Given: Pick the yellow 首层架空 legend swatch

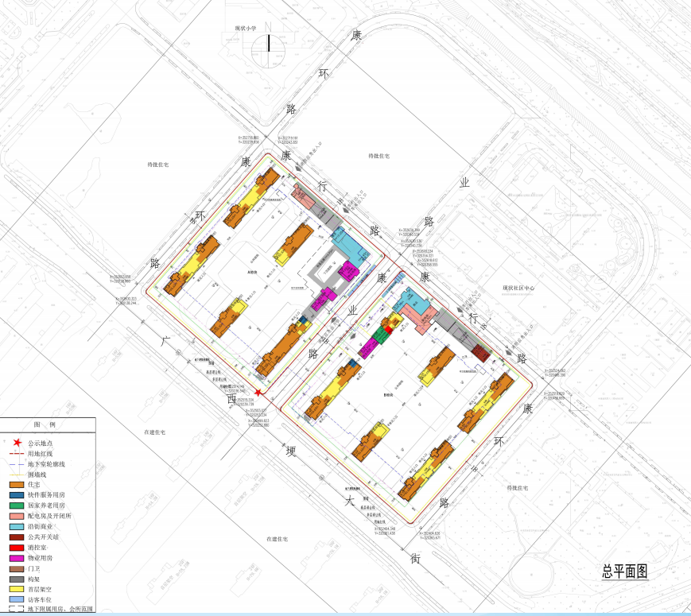Looking at the screenshot, I should (x=16, y=588).
